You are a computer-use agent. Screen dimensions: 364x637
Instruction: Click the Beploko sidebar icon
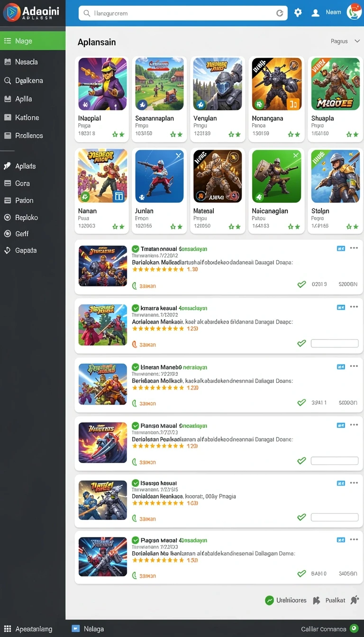tap(7, 217)
